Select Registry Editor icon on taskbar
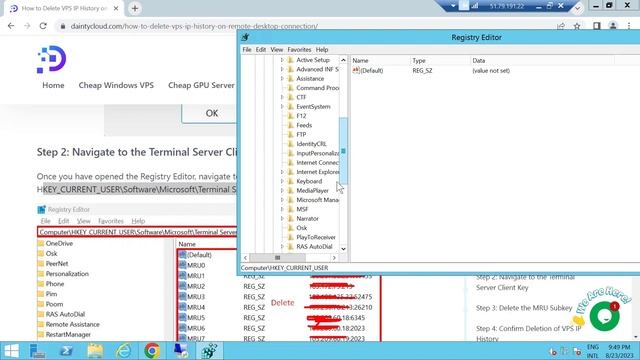640x360 pixels. [x=209, y=351]
